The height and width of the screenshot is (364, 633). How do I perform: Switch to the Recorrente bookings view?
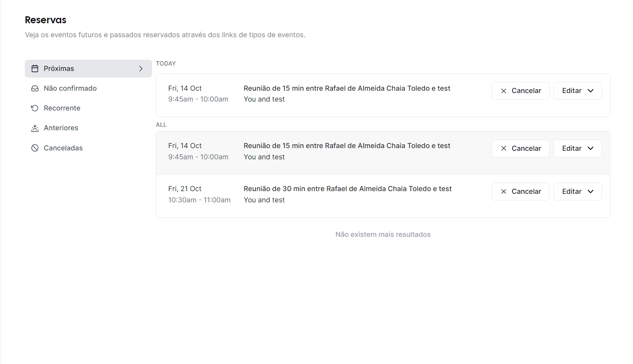(x=62, y=108)
